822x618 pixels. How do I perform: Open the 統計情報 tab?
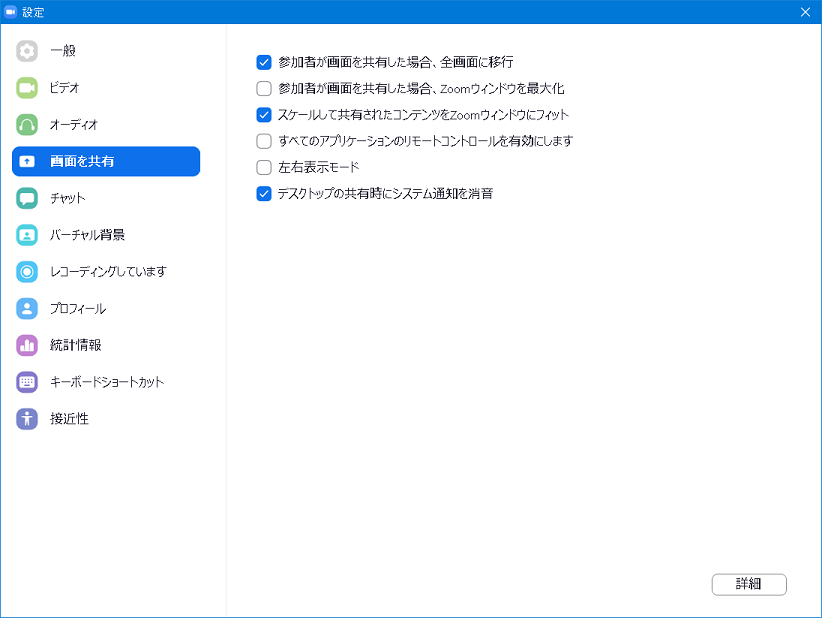106,345
